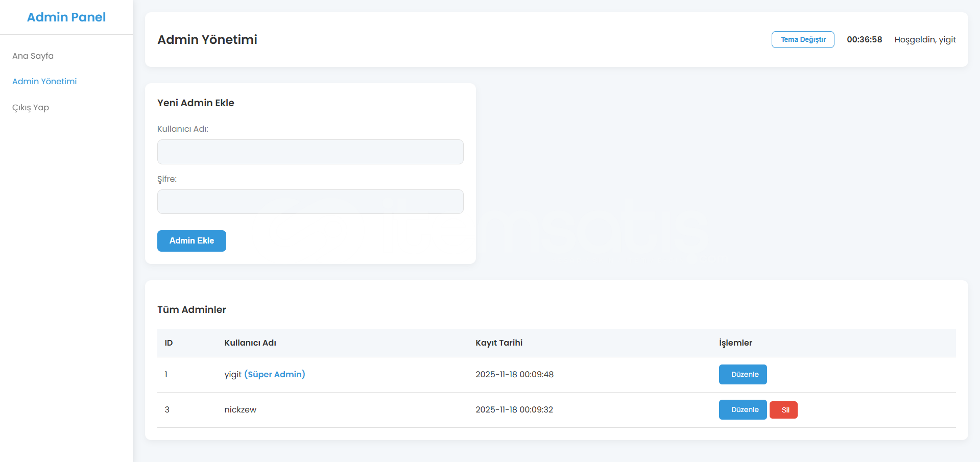Edit yigit with the Düzenle button
The width and height of the screenshot is (980, 462).
tap(743, 374)
